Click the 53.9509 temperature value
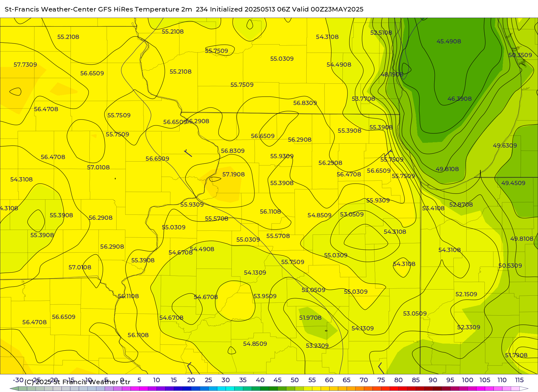 tap(265, 296)
